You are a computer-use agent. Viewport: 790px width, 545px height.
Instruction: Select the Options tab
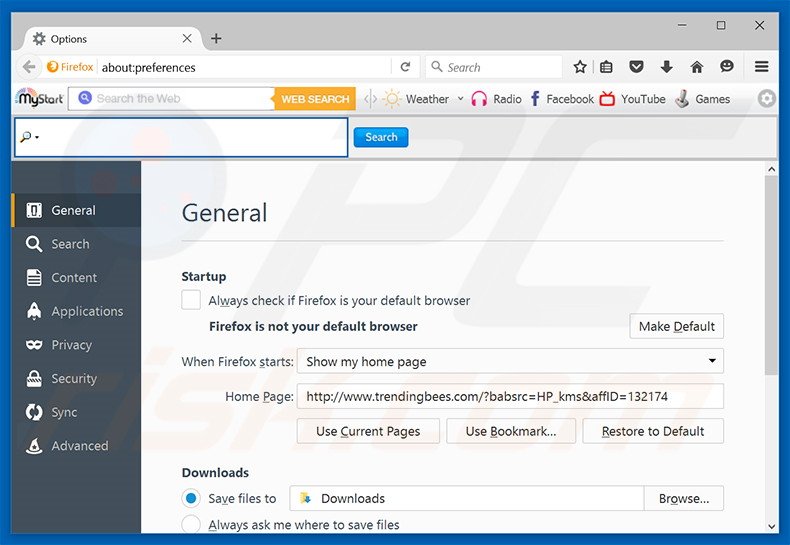pyautogui.click(x=111, y=38)
